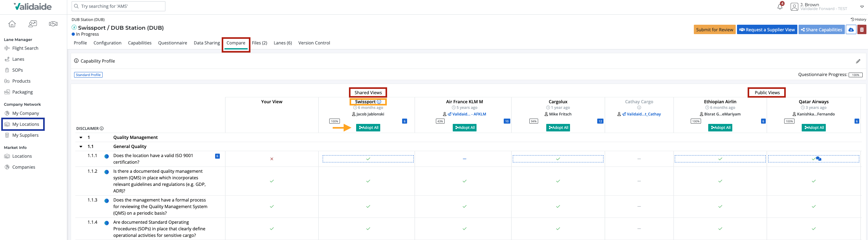The image size is (868, 240).
Task: Open the Files (2) tab
Action: 260,43
